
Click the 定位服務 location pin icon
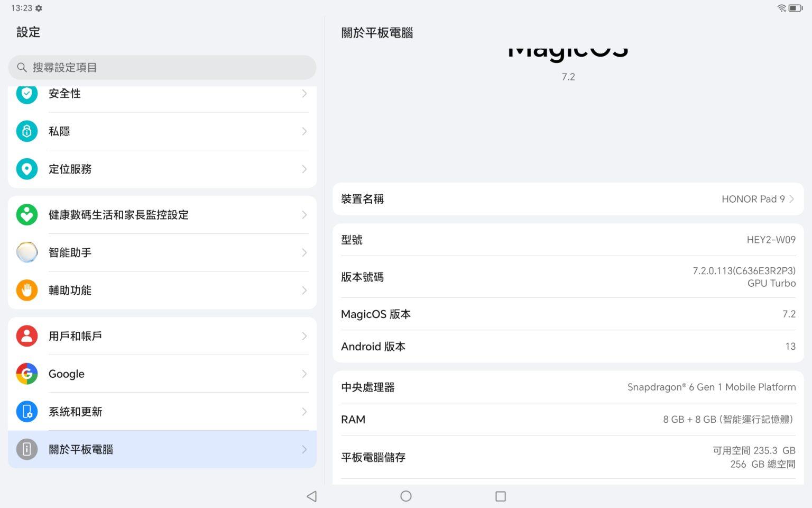tap(27, 169)
